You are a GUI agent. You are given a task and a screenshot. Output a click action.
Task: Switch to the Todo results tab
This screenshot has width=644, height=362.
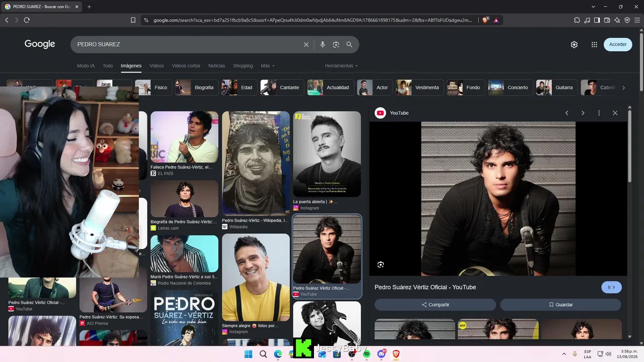point(108,66)
